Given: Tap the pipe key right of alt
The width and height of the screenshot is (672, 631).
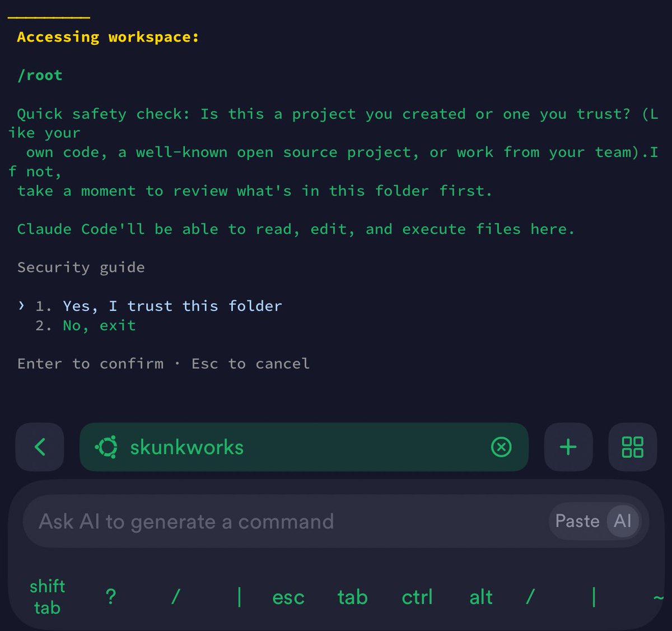Looking at the screenshot, I should tap(594, 597).
